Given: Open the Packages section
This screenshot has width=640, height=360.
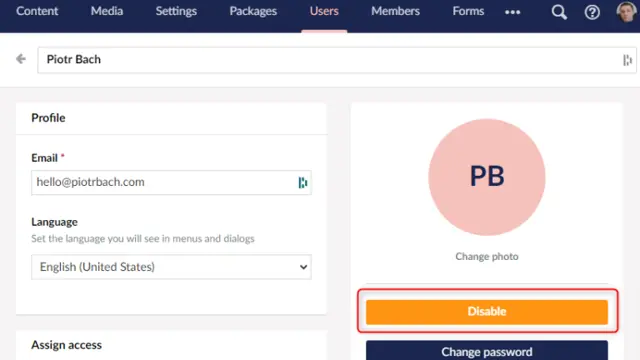Looking at the screenshot, I should [x=253, y=11].
